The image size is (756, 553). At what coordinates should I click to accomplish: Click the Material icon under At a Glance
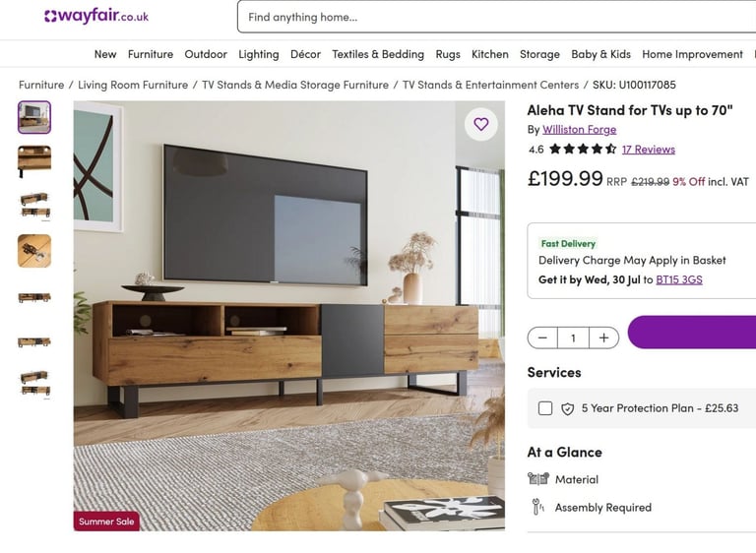point(538,479)
